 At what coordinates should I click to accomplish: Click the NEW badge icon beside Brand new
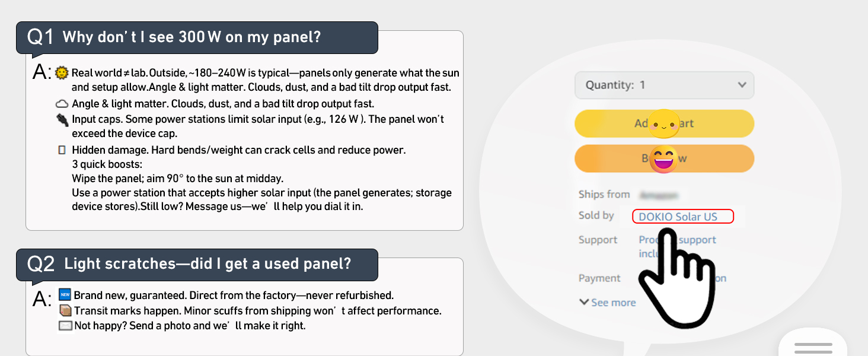tap(65, 295)
